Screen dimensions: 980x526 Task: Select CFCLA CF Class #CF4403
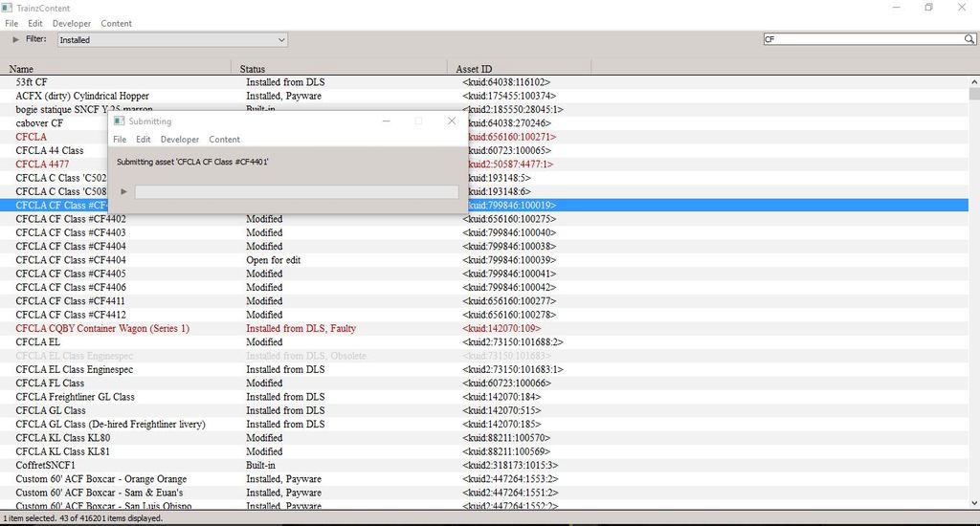point(484,232)
